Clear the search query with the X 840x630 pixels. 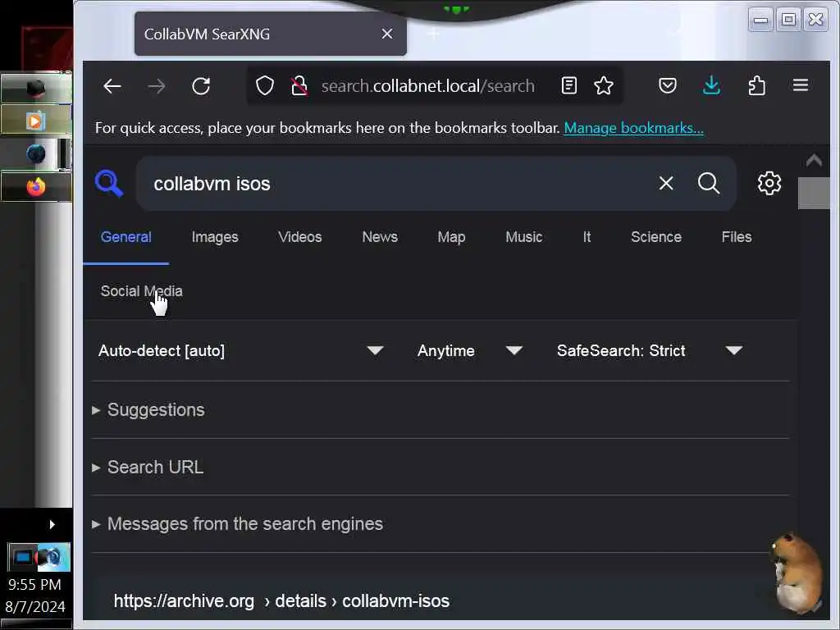(x=666, y=183)
